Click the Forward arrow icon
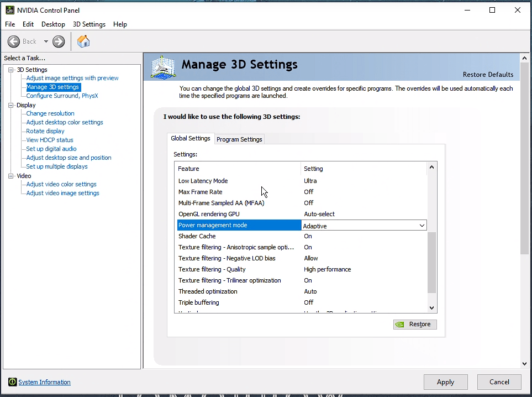 [59, 41]
